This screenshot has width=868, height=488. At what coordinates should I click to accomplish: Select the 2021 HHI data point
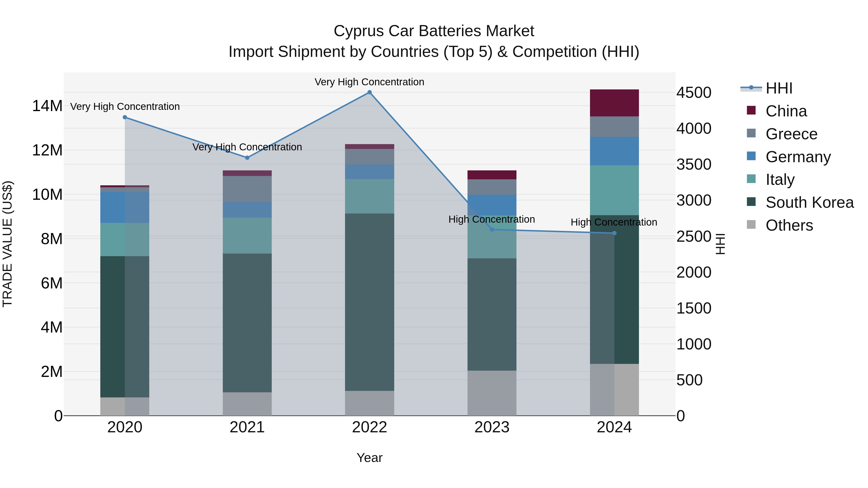247,158
